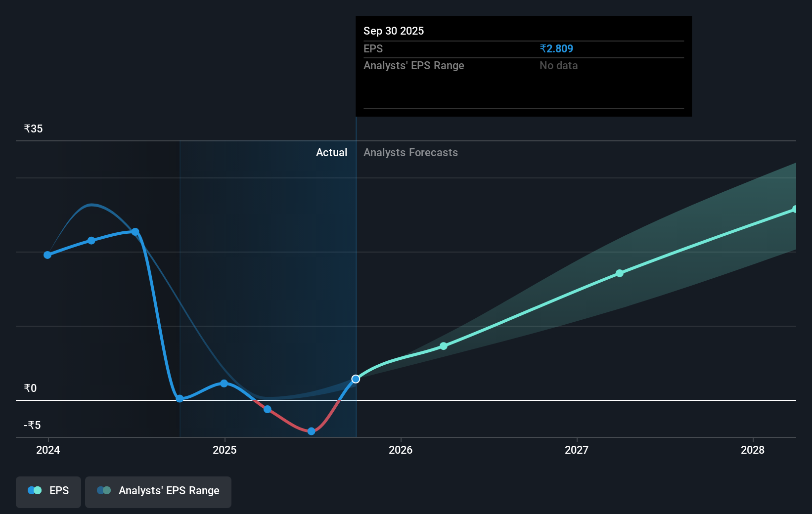Select the Analysts Forecasts section label
This screenshot has width=812, height=514.
(410, 152)
